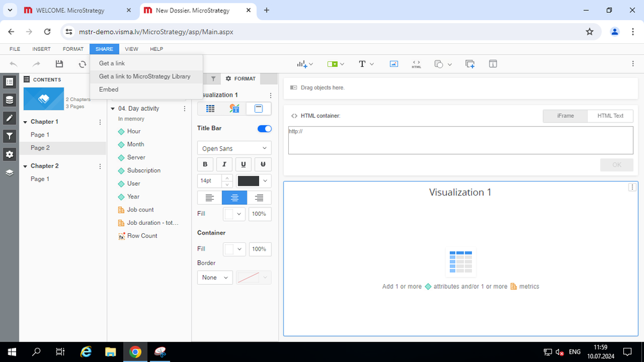This screenshot has height=362, width=644.
Task: Open the Datasets panel in sidebar
Action: (x=10, y=100)
